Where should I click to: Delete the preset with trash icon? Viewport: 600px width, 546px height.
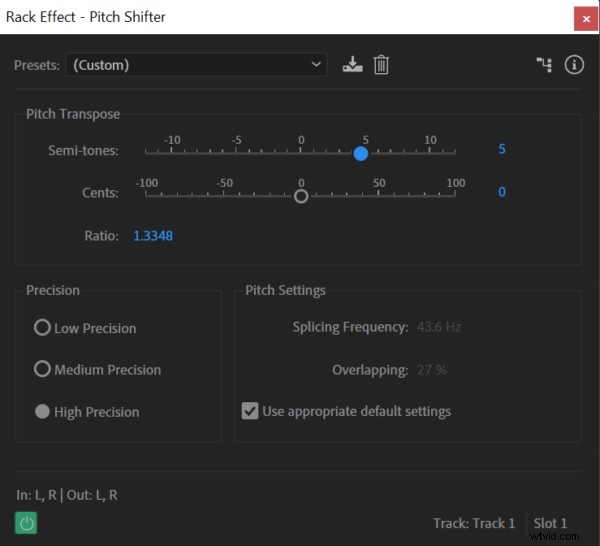pyautogui.click(x=381, y=65)
